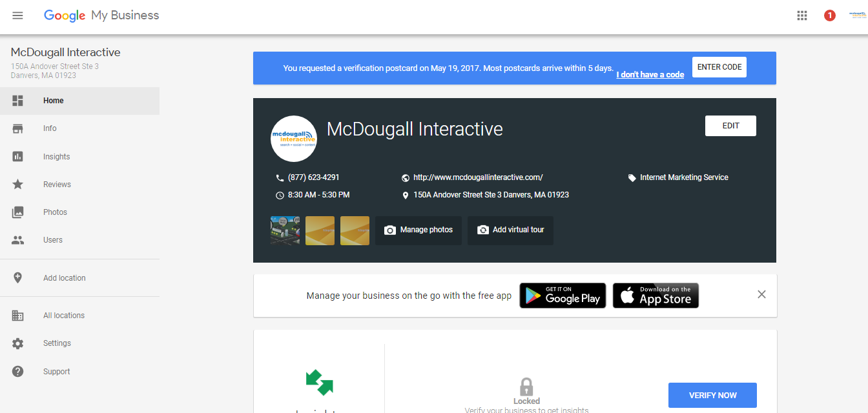This screenshot has height=413, width=868.
Task: Click the Manage photos button
Action: 418,230
